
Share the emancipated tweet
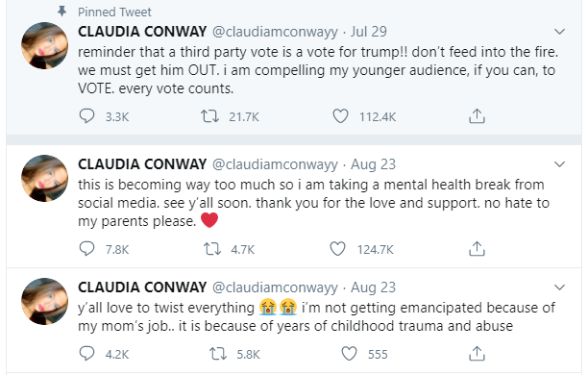(x=477, y=353)
